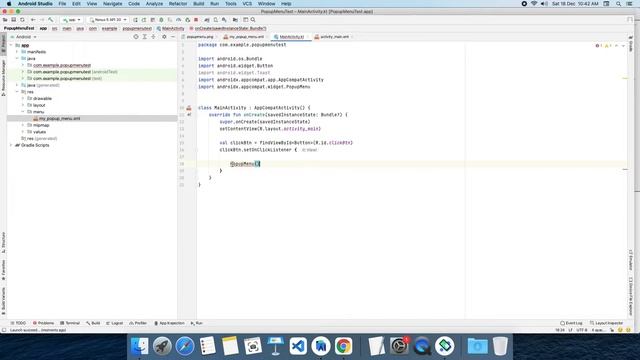Open Finder from the dock

[140, 346]
